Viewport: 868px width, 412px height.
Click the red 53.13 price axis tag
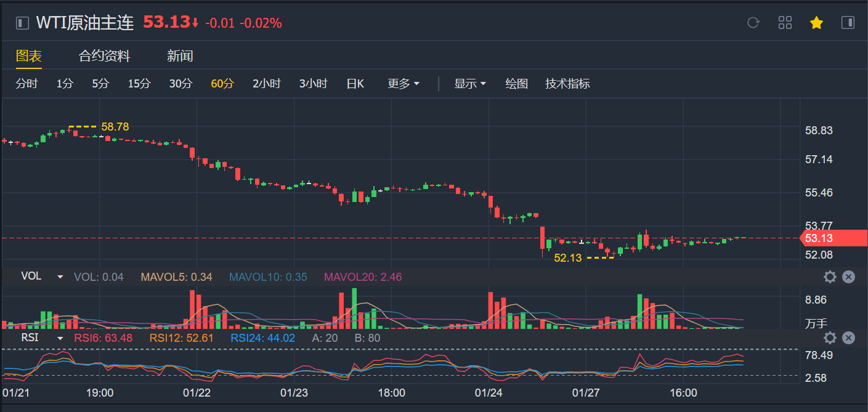tap(833, 238)
